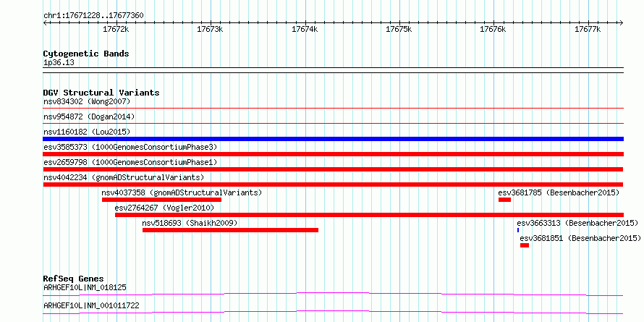Click the small red esv3681851 bar

coord(525,245)
